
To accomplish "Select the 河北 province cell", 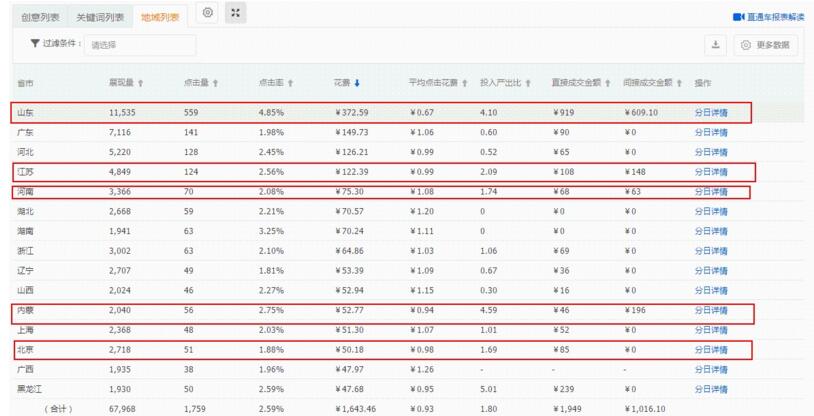I will 25,152.
